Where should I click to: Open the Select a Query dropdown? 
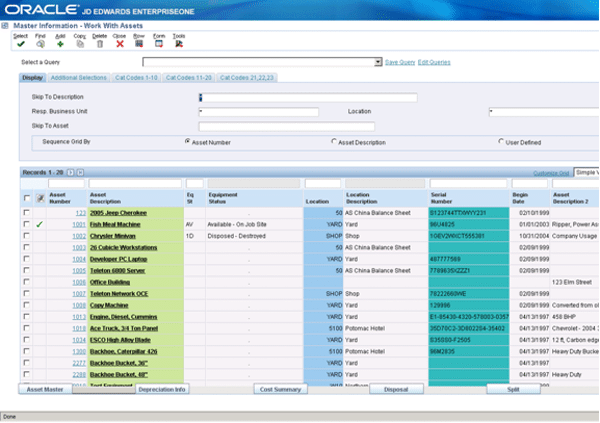379,62
